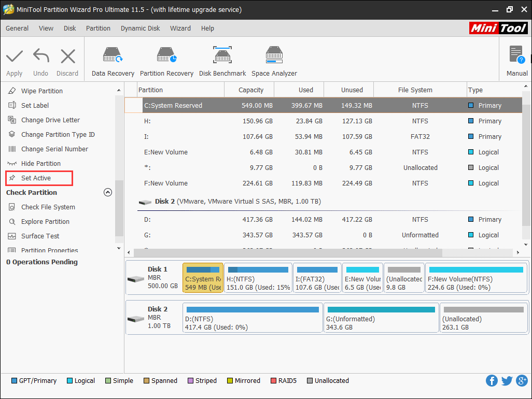Click Set Active in sidebar
532x399 pixels.
coord(39,178)
